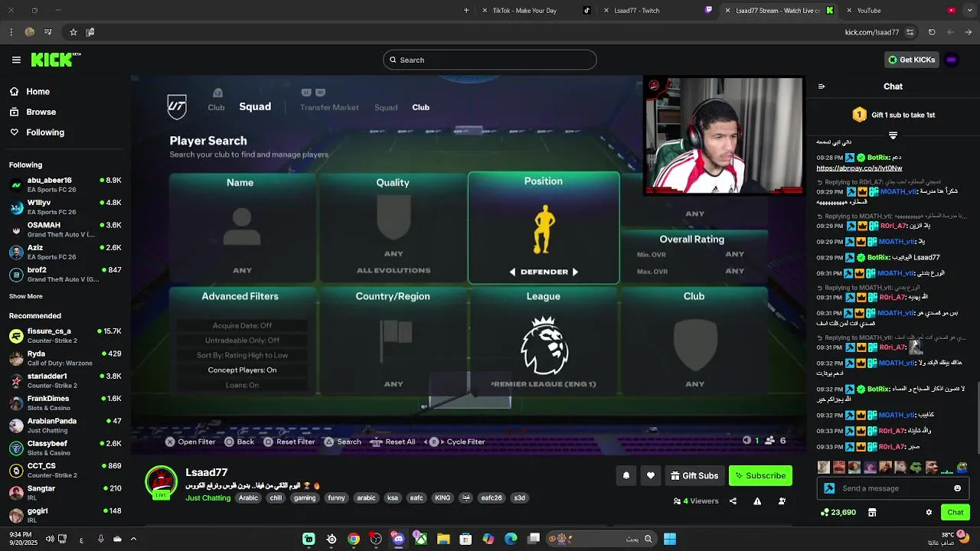Bookmark this page with star icon
The image size is (980, 551).
click(73, 32)
